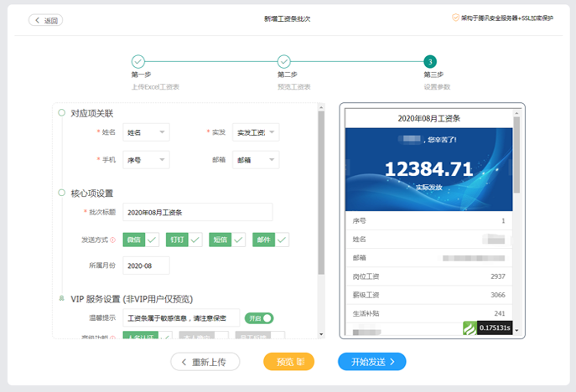Click the step three number circle

pyautogui.click(x=430, y=61)
